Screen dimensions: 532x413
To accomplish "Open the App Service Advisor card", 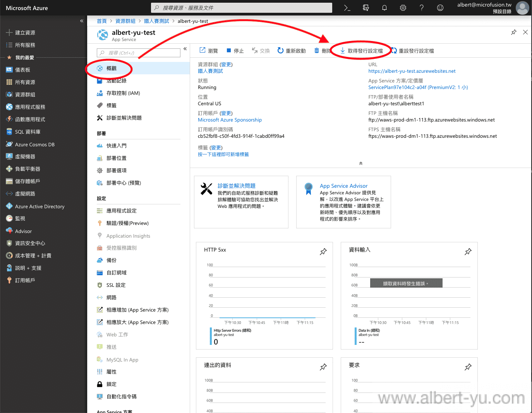I will (343, 202).
